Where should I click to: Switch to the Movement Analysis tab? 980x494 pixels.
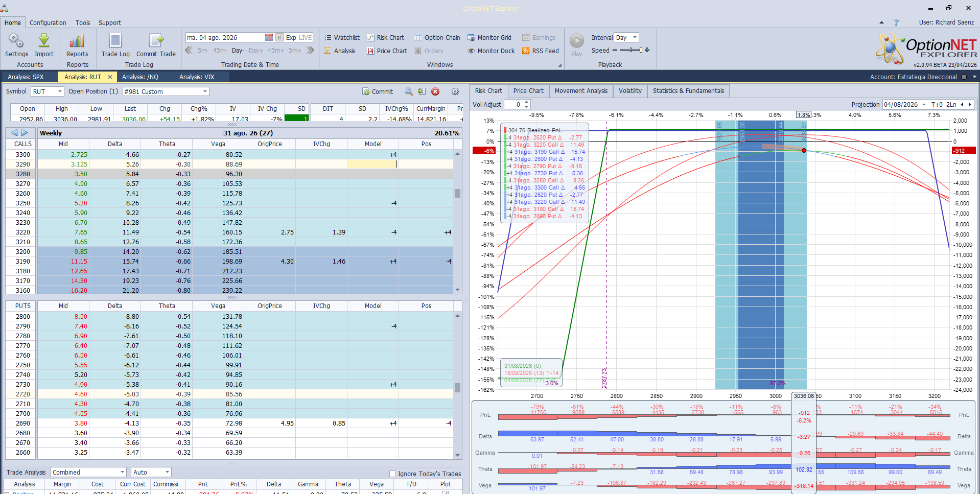coord(581,91)
